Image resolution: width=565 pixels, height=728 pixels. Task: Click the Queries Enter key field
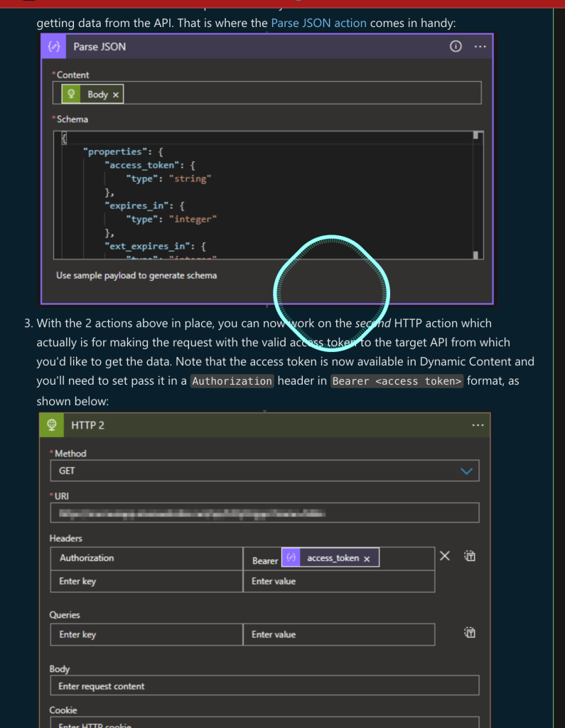click(146, 635)
